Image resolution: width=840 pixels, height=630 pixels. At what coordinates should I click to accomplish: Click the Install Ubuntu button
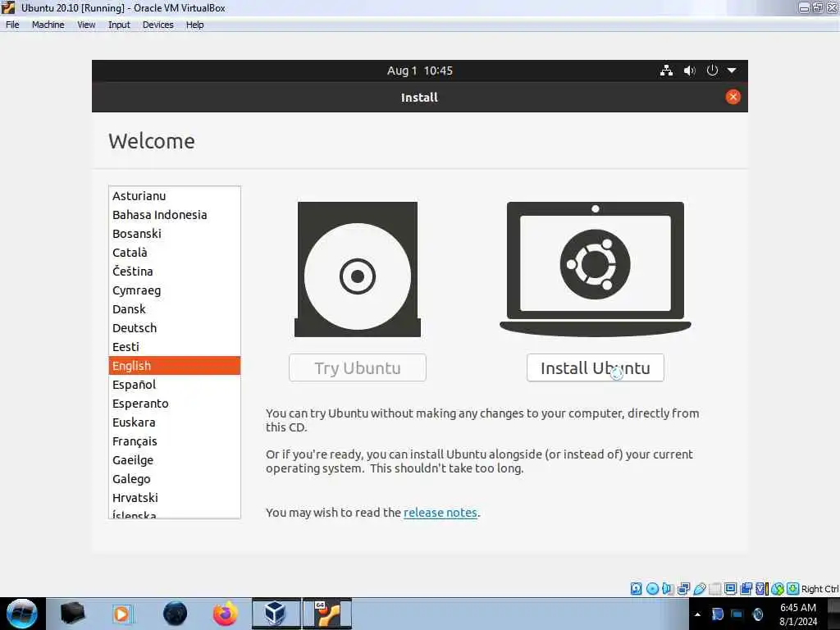coord(596,368)
